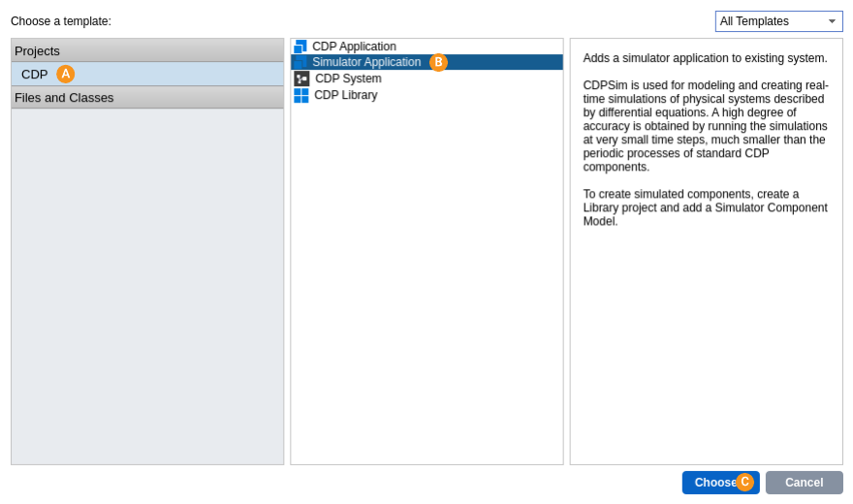Click the orange B badge on Simulator Application
Image resolution: width=853 pixels, height=504 pixels.
click(438, 62)
